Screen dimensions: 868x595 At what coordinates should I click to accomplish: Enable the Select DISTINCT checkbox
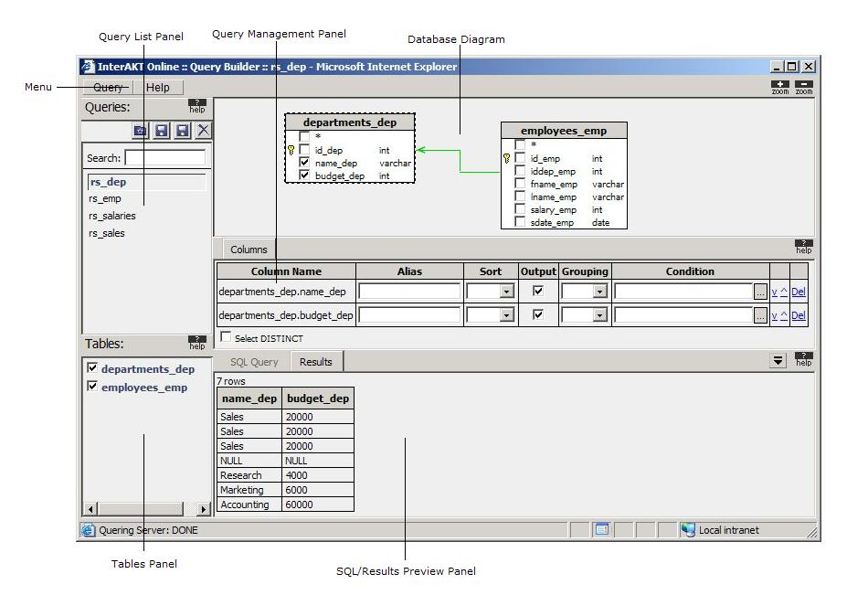pos(226,337)
